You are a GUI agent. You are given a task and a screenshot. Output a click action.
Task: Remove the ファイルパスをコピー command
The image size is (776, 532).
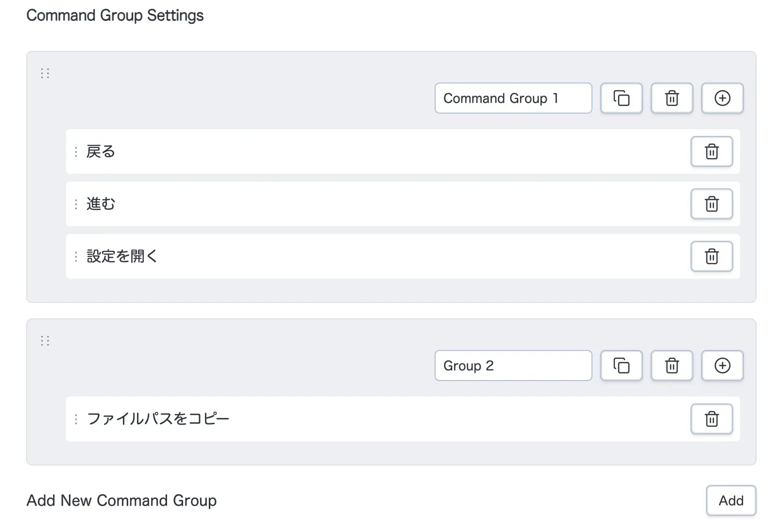click(x=711, y=419)
